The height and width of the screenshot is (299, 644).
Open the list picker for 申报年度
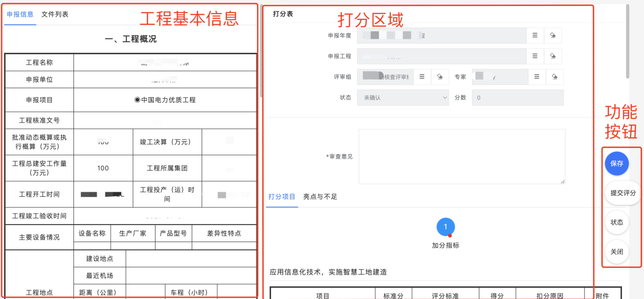click(535, 35)
